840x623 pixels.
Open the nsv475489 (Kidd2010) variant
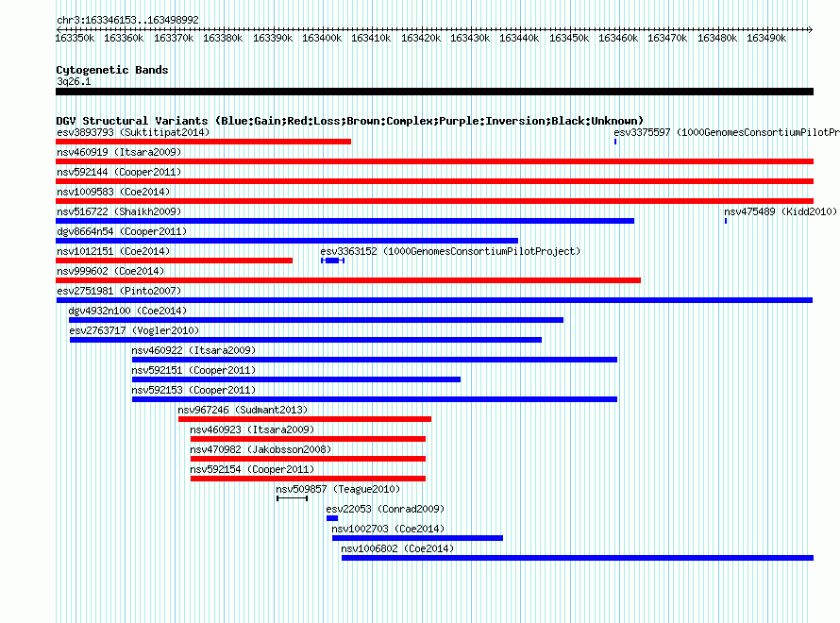(781, 211)
